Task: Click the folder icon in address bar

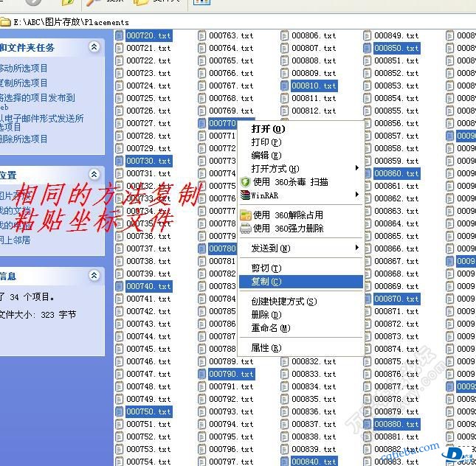Action: [x=5, y=22]
